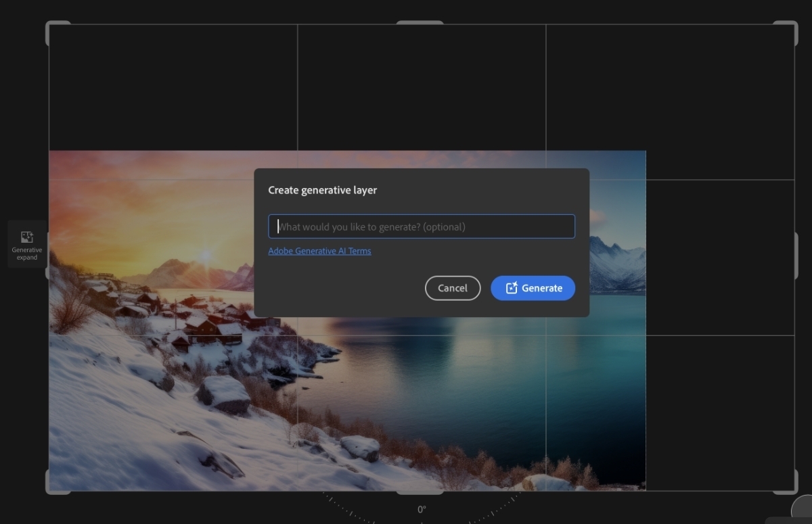Click the circular control in the bottom-right corner
Screen dimensions: 812x524
(805, 517)
